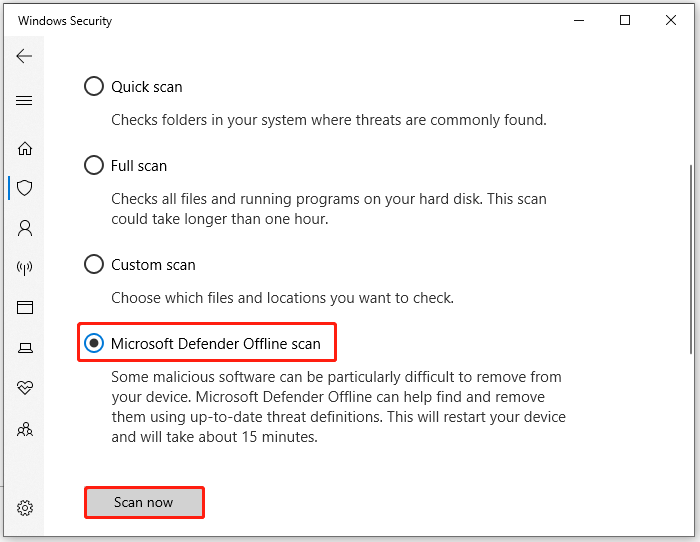This screenshot has width=700, height=542.
Task: Open Account protection person icon
Action: (x=25, y=228)
